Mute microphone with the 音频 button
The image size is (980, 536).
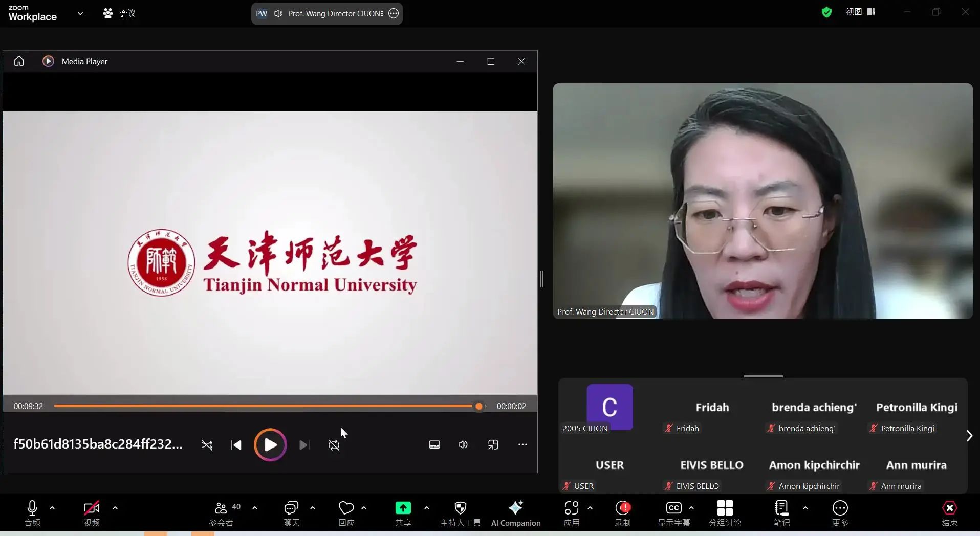(32, 513)
